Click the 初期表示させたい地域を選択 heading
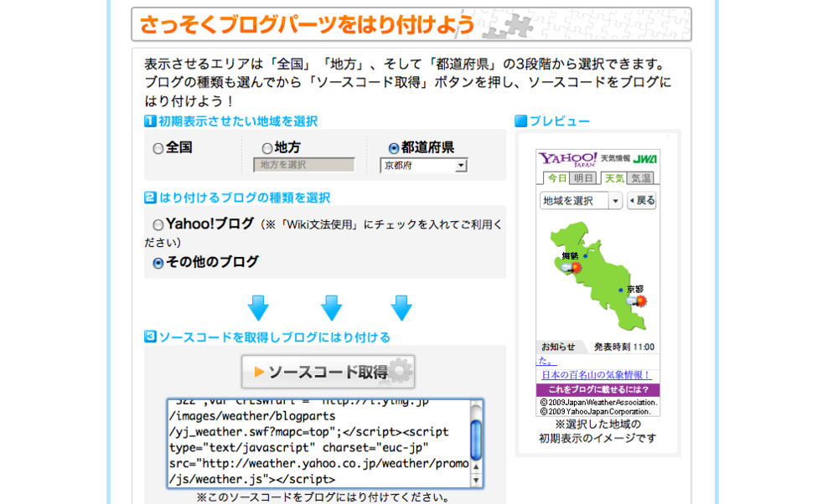Screen dimensions: 838x504 tap(238, 121)
